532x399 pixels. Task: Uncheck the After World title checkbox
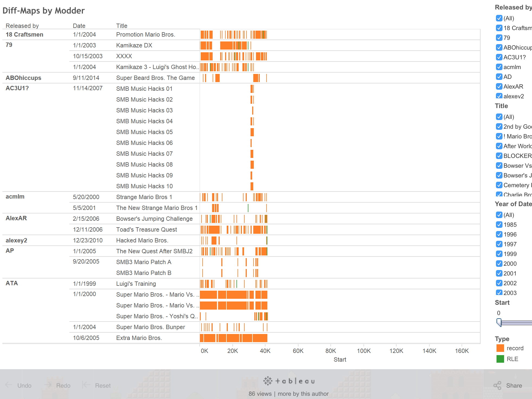pos(499,146)
